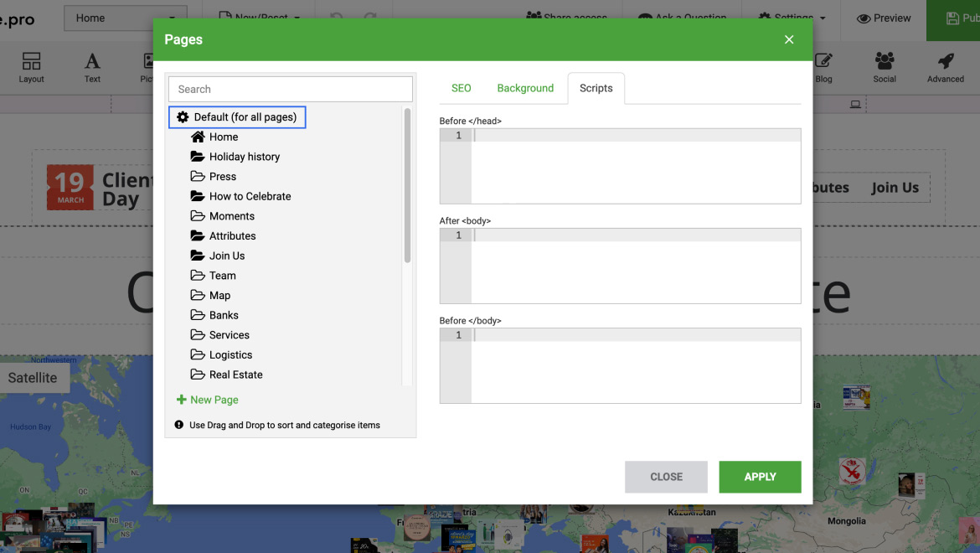Select Default (for all pages) item

pos(238,117)
